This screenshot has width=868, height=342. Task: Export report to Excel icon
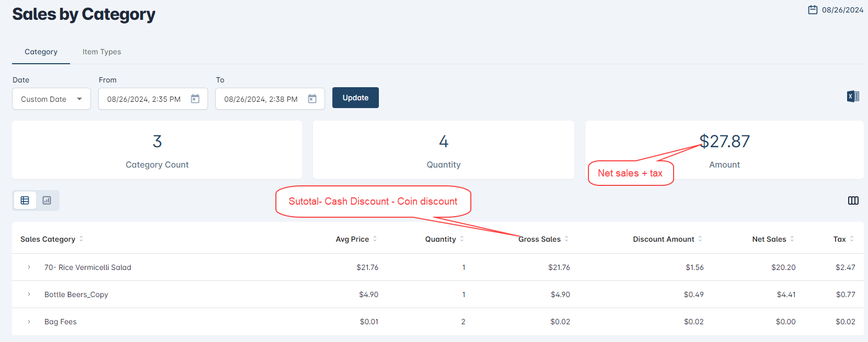(x=853, y=96)
